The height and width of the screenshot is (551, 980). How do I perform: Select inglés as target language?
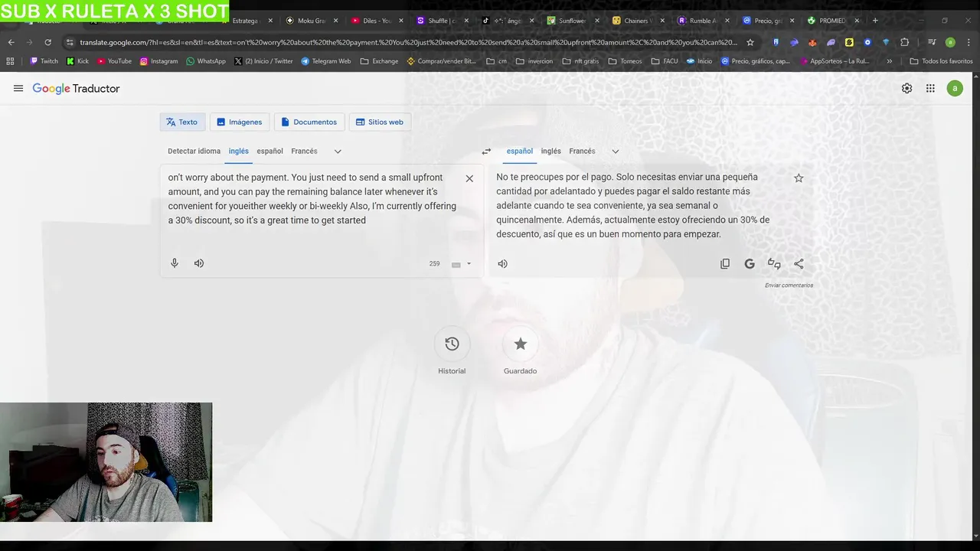550,152
